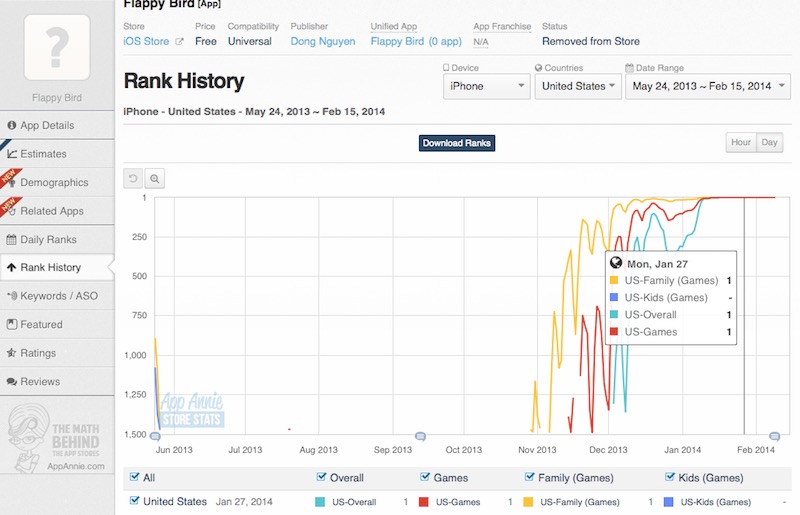Click the App Franchise N/A value
The image size is (800, 515).
pyautogui.click(x=481, y=42)
